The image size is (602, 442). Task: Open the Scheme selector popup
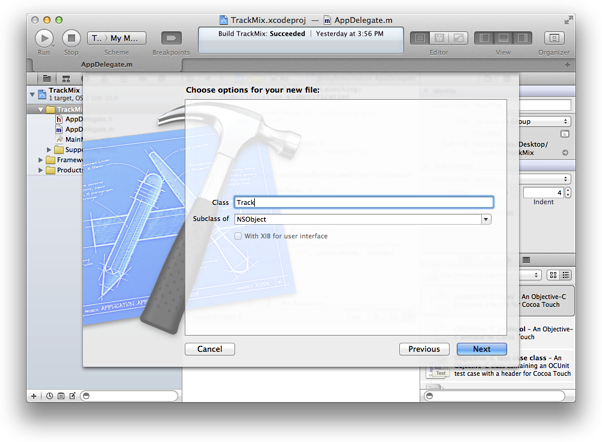pyautogui.click(x=117, y=38)
